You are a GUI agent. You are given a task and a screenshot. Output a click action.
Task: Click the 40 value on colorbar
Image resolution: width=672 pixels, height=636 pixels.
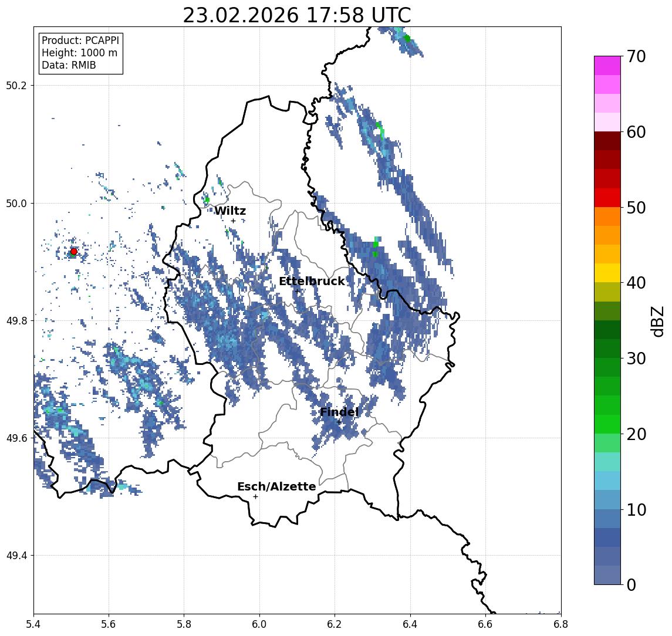click(x=636, y=283)
